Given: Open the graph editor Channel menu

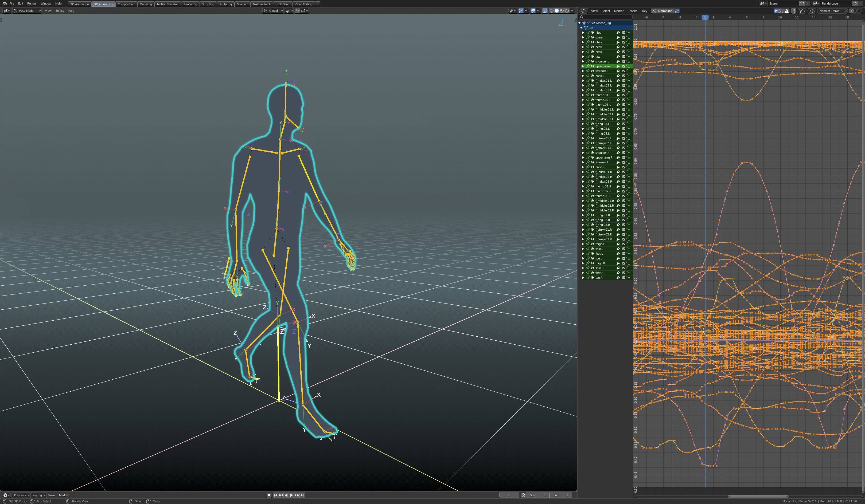Looking at the screenshot, I should pyautogui.click(x=633, y=11).
